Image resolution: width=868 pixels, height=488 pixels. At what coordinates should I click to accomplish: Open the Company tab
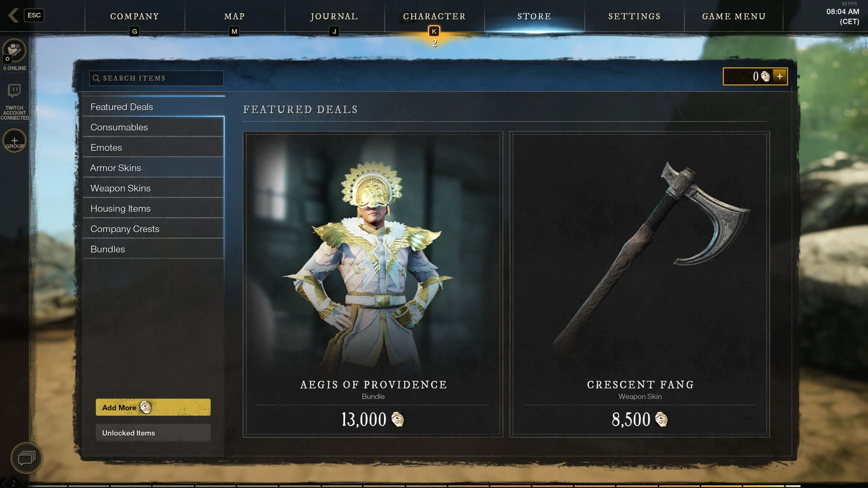(x=135, y=16)
